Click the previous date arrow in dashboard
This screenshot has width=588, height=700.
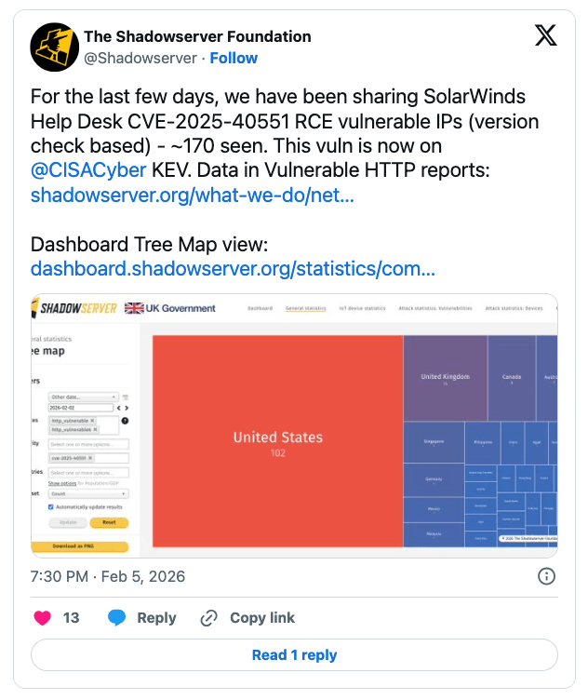(x=119, y=408)
